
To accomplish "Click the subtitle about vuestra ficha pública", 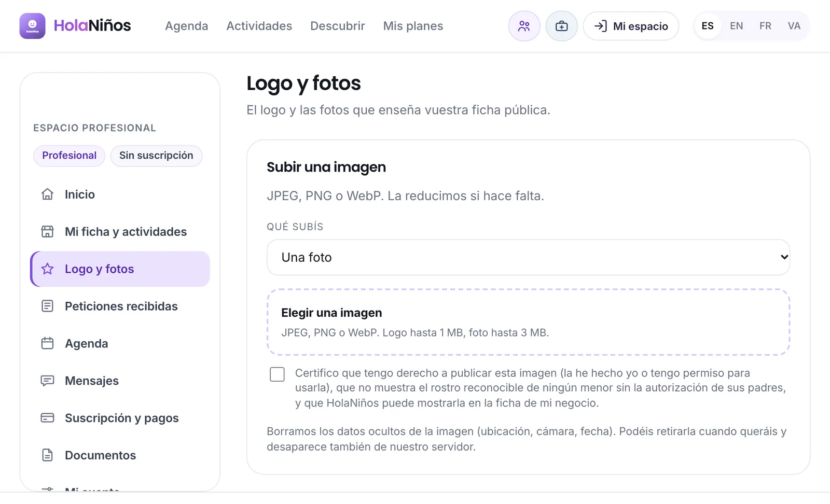I will [x=398, y=110].
